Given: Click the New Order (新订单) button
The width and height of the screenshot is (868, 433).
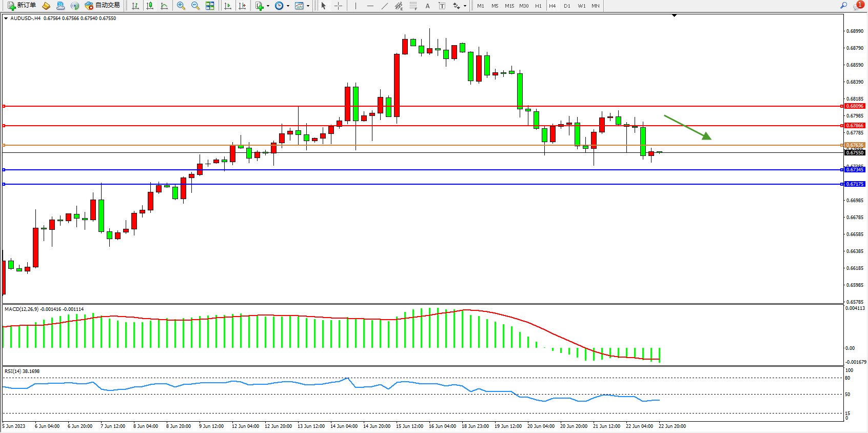Looking at the screenshot, I should click(x=22, y=6).
